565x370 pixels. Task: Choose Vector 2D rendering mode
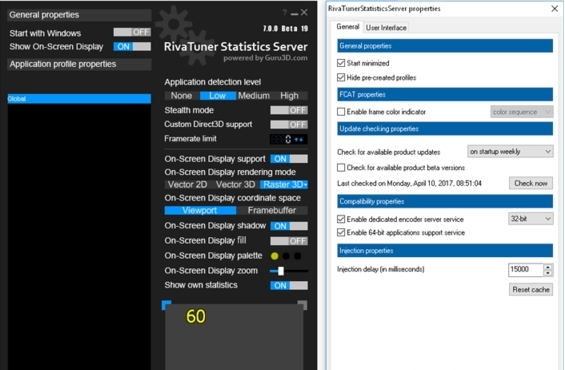[x=187, y=184]
